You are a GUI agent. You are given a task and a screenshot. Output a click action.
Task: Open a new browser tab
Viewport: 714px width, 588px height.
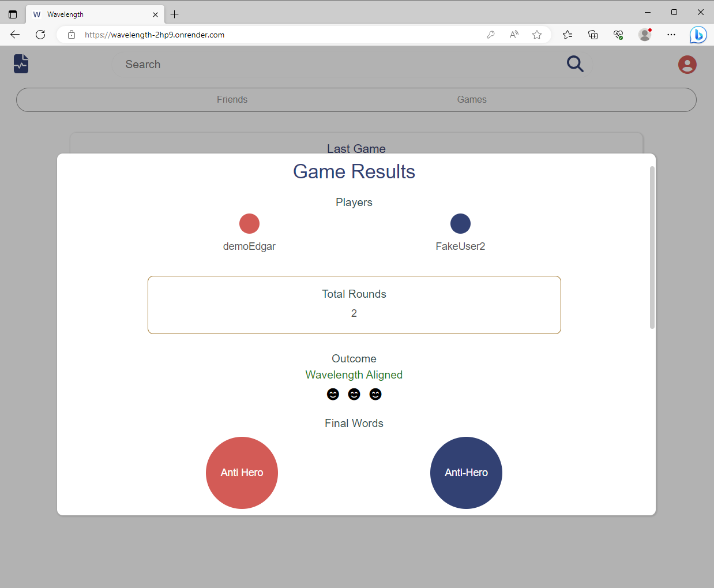(x=174, y=14)
